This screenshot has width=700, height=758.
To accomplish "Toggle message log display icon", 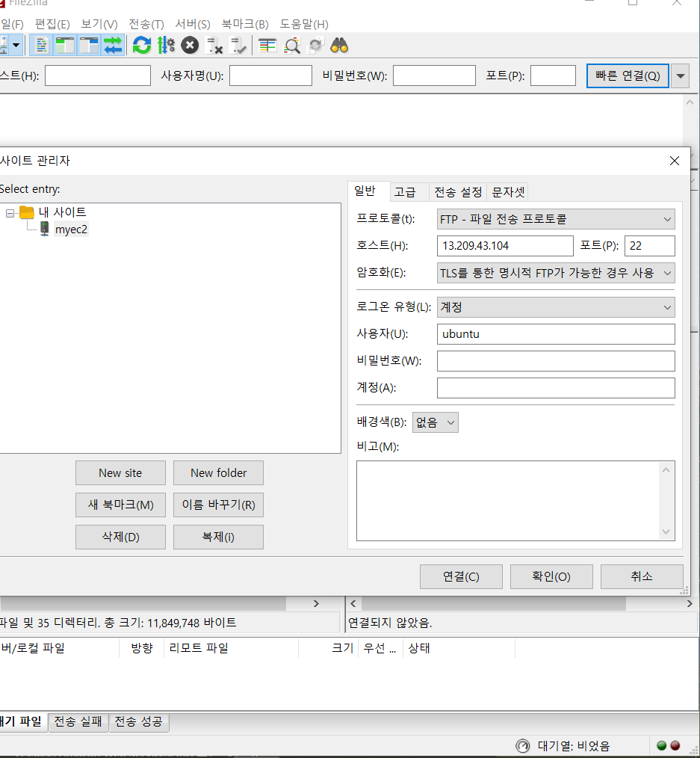I will 42,46.
